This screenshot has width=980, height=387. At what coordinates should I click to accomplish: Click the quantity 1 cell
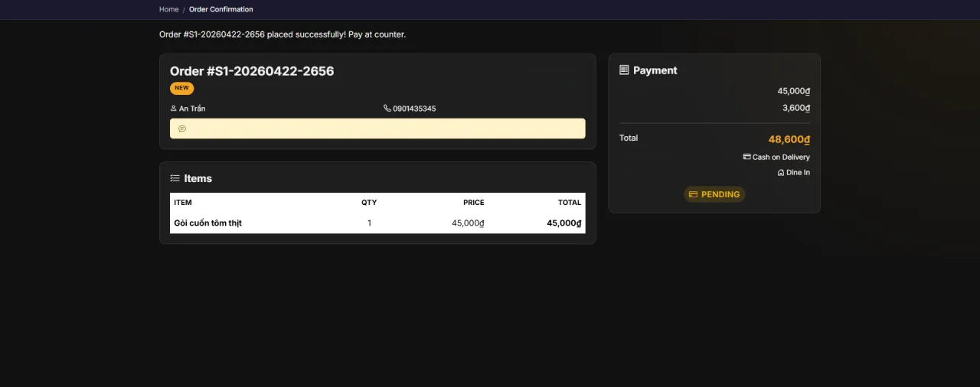coord(369,223)
